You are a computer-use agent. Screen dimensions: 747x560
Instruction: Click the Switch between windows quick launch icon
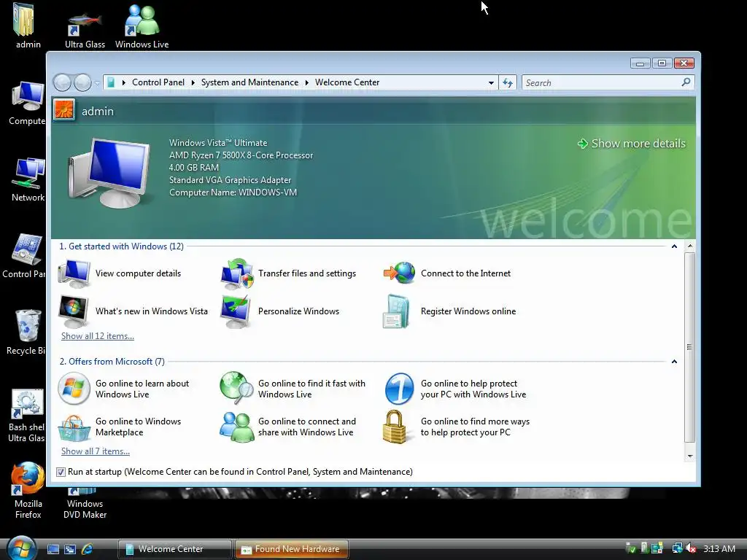pyautogui.click(x=70, y=549)
